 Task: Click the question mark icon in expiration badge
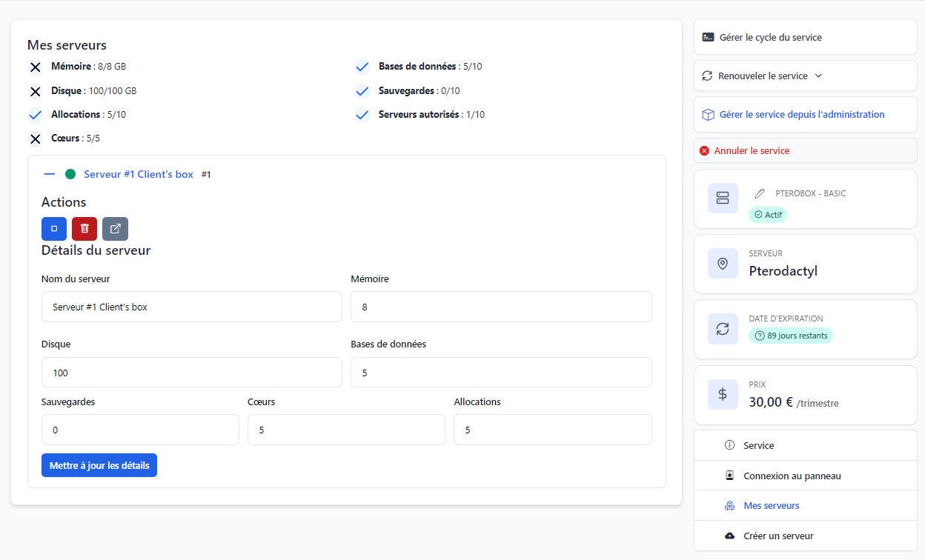759,336
